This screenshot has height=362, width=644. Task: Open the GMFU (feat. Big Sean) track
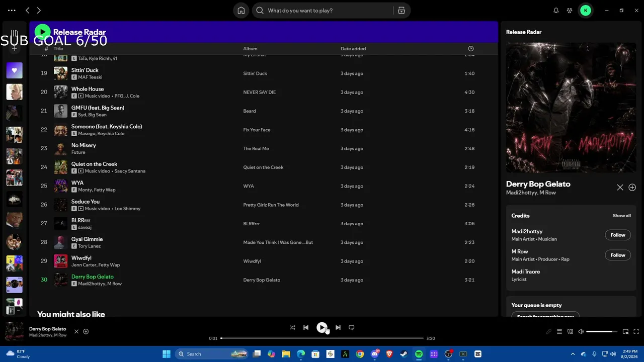(98, 108)
